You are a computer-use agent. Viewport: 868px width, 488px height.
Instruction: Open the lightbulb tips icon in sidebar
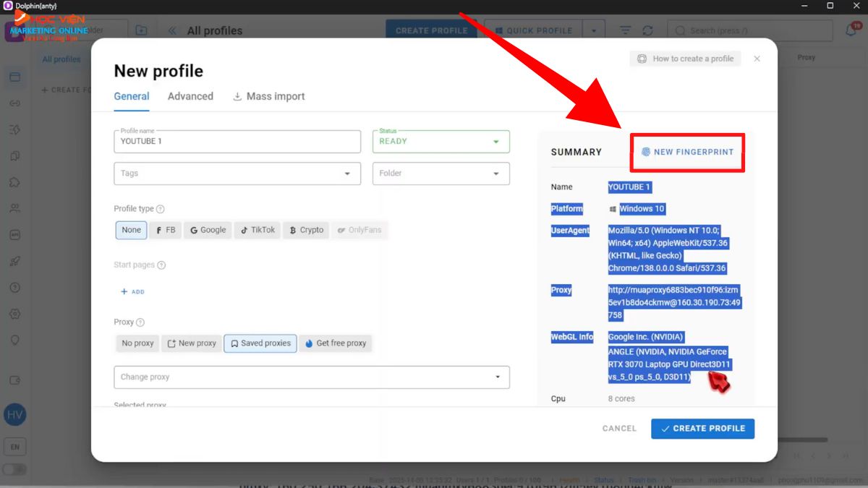[x=14, y=340]
